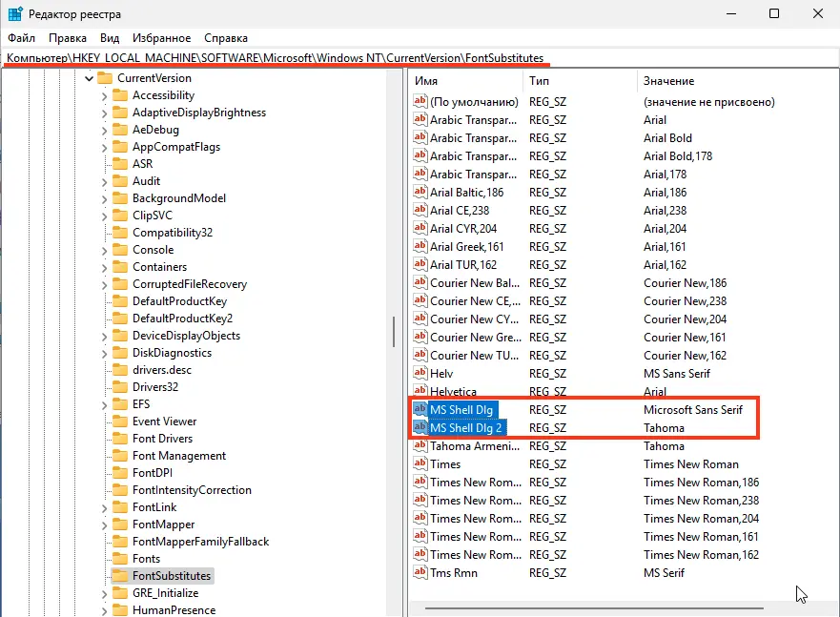
Task: Click the folder icon next to FontDPI
Action: [x=120, y=473]
